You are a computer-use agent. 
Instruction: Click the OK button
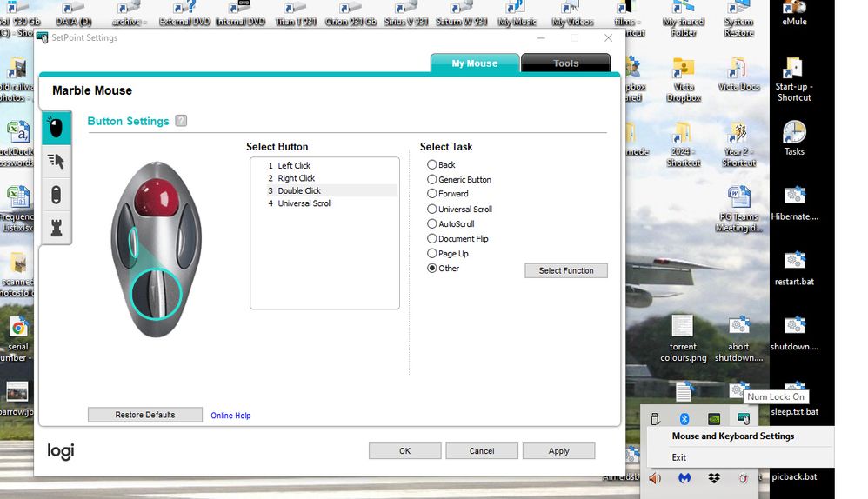[x=404, y=451]
